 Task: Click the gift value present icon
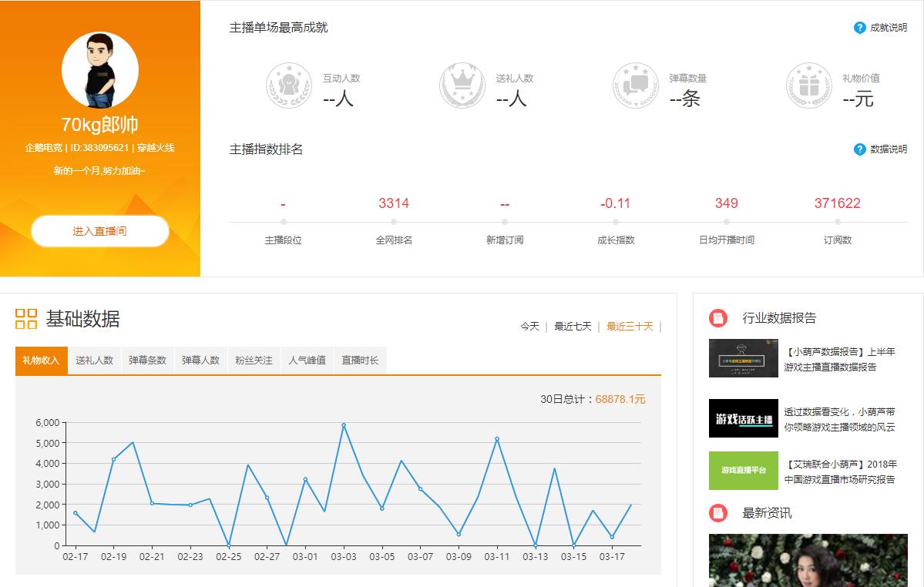[x=809, y=86]
